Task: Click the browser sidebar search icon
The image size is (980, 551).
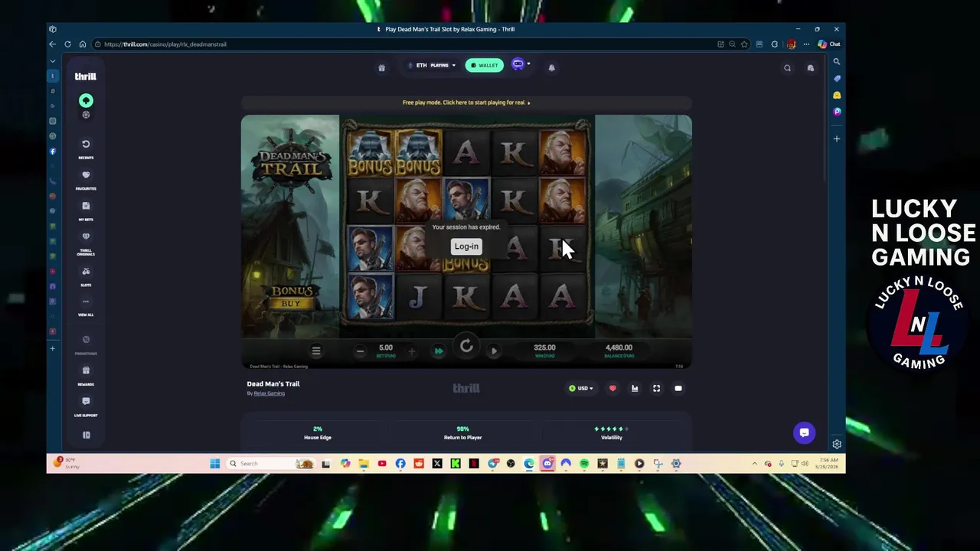Action: coord(837,62)
